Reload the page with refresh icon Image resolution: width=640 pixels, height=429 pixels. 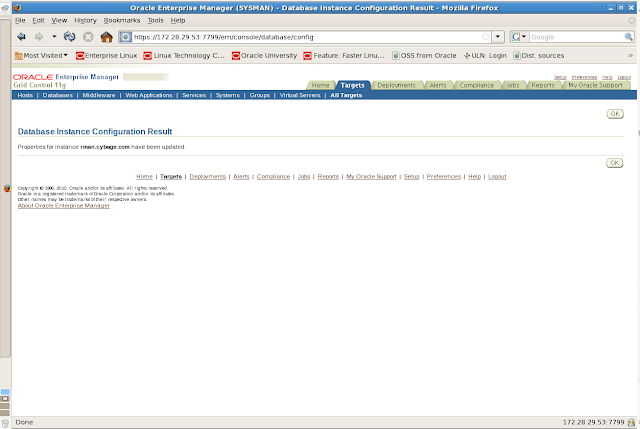point(69,37)
